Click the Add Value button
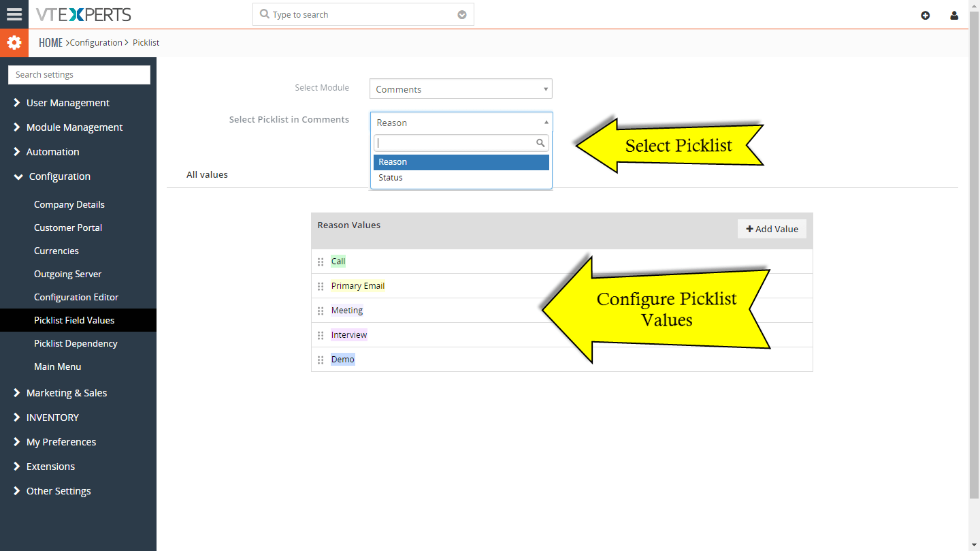The height and width of the screenshot is (551, 980). point(772,228)
